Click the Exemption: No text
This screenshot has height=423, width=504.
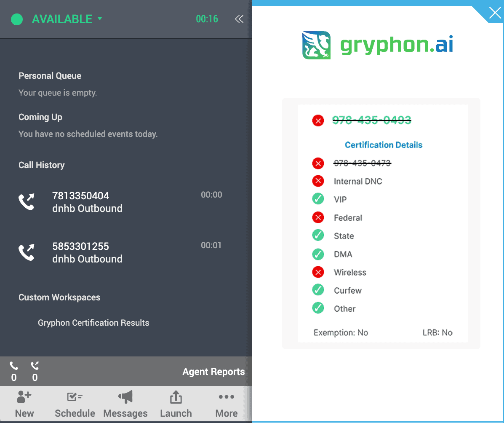tap(341, 332)
